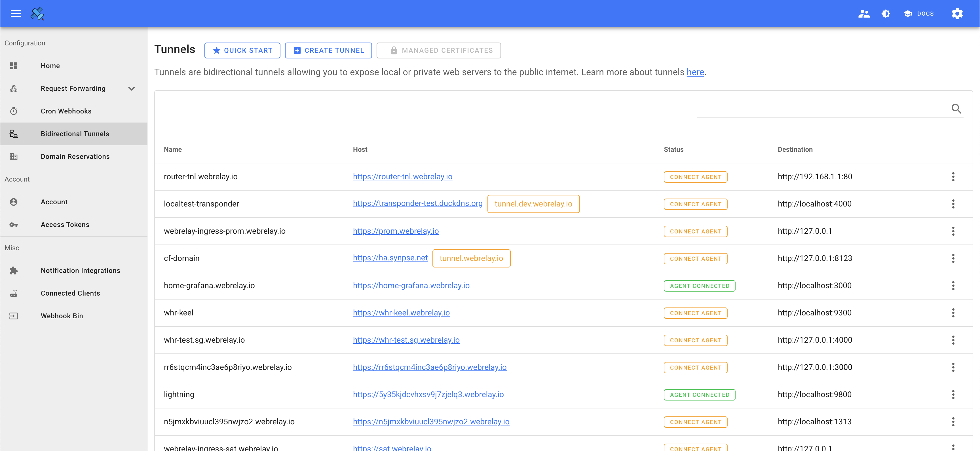Open the hamburger navigation menu
This screenshot has width=980, height=451.
pyautogui.click(x=16, y=14)
